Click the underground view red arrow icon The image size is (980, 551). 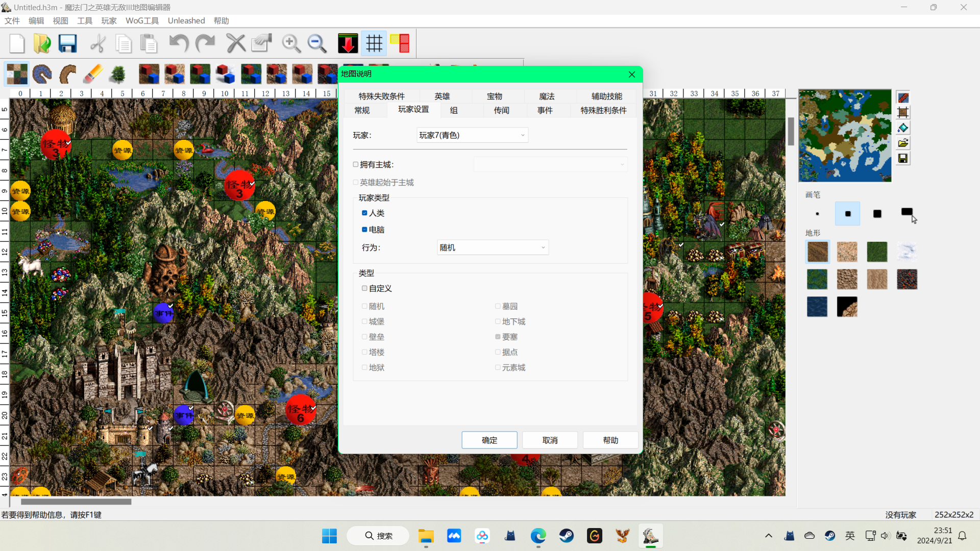click(x=348, y=43)
